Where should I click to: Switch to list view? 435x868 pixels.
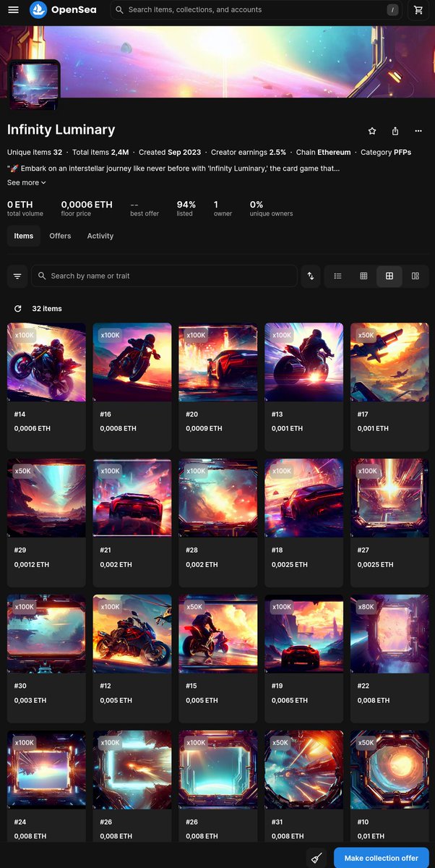point(337,276)
